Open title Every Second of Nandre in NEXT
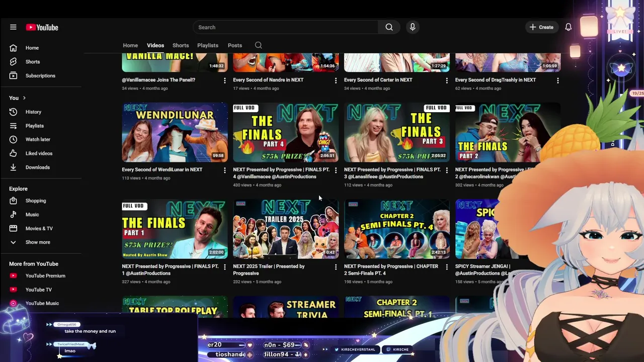Screen dimensions: 644x362 [268, 80]
